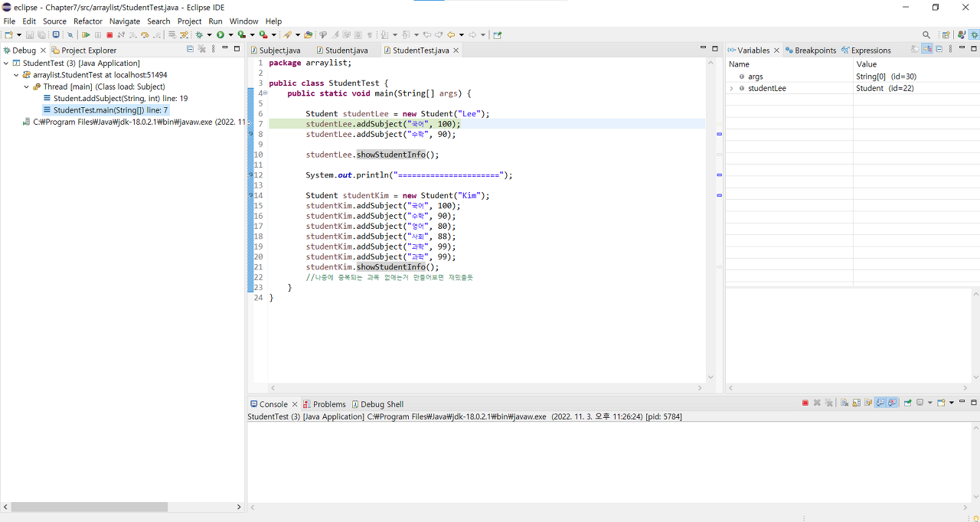This screenshot has height=522, width=980.
Task: Close the StudentTest.java tab
Action: (456, 51)
